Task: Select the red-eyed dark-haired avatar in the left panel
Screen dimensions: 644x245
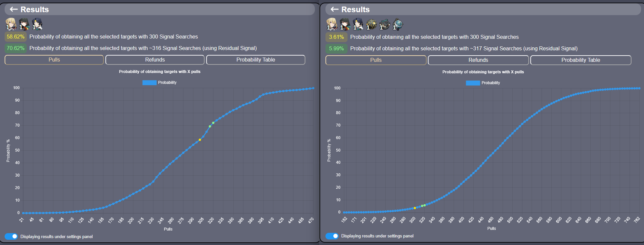Action: click(24, 24)
